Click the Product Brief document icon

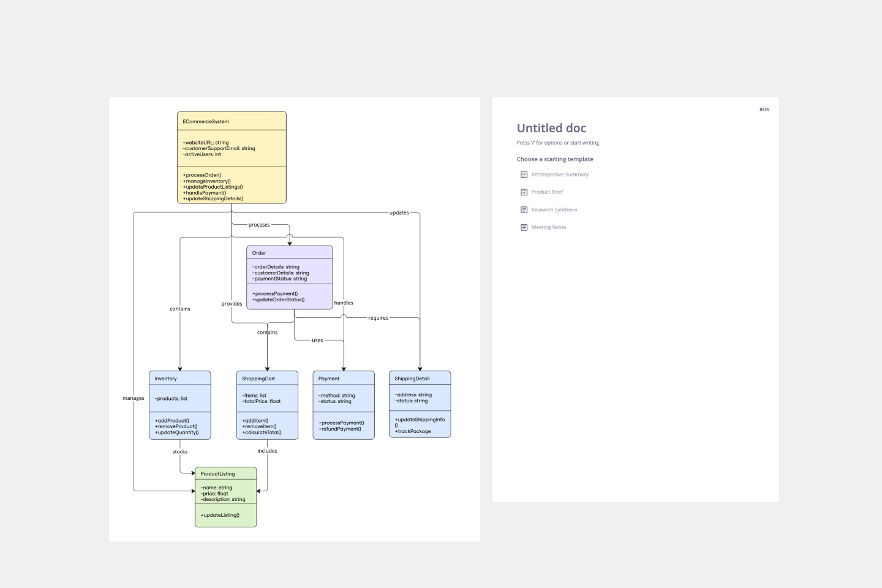(524, 192)
